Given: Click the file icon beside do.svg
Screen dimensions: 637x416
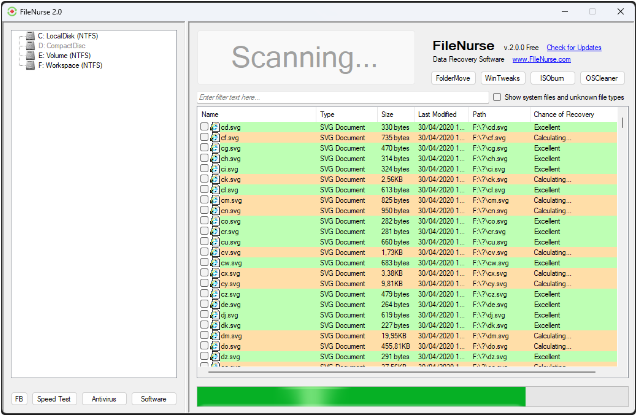Looking at the screenshot, I should click(215, 347).
